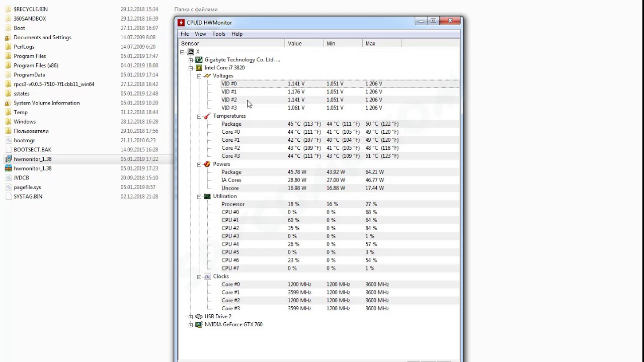
Task: Click the Program Files (x86) folder icon
Action: tap(8, 65)
